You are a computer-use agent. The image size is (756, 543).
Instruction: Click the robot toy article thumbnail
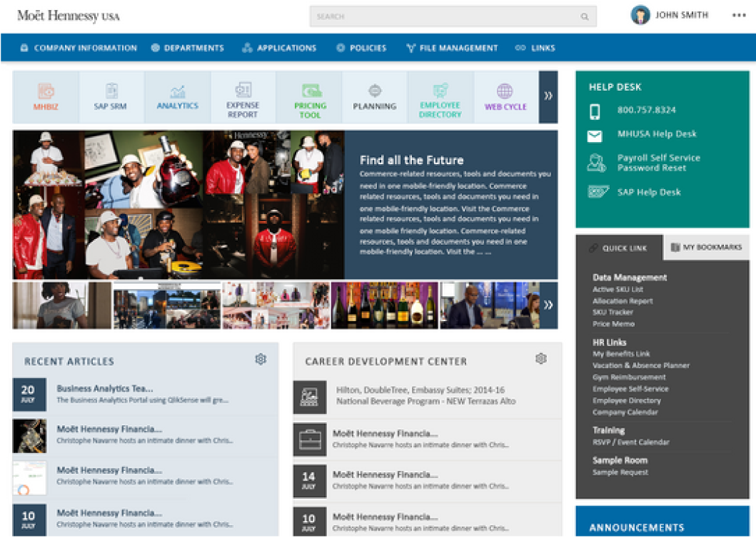pyautogui.click(x=29, y=436)
